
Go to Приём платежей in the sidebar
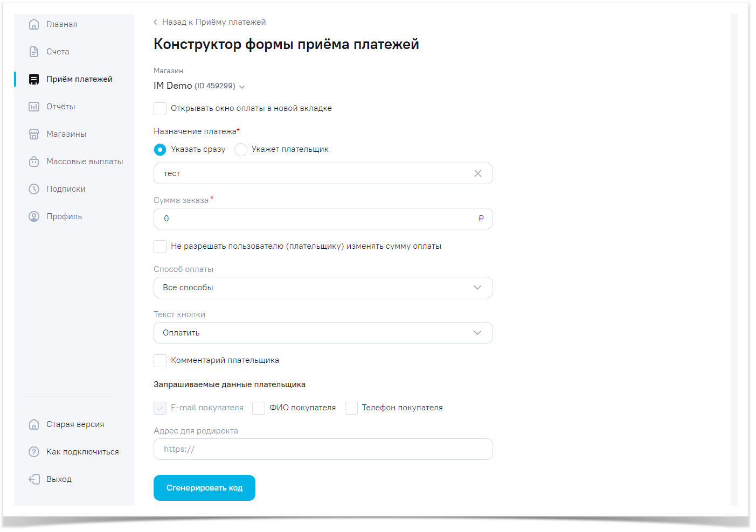tap(79, 79)
